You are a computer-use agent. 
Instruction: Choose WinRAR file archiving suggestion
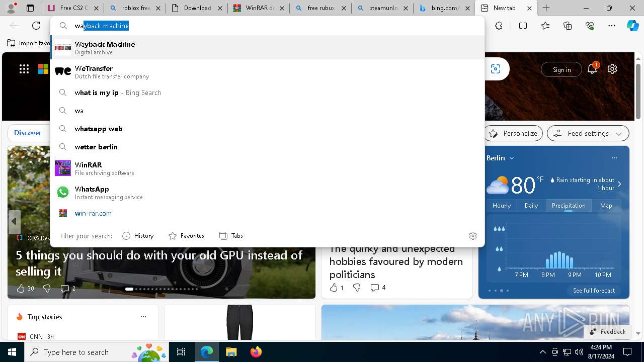(x=267, y=168)
